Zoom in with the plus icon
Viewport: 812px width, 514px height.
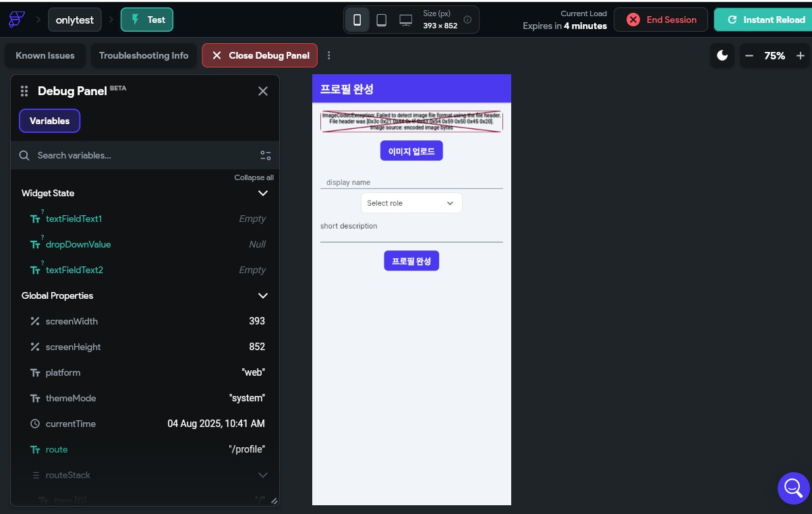pos(801,56)
